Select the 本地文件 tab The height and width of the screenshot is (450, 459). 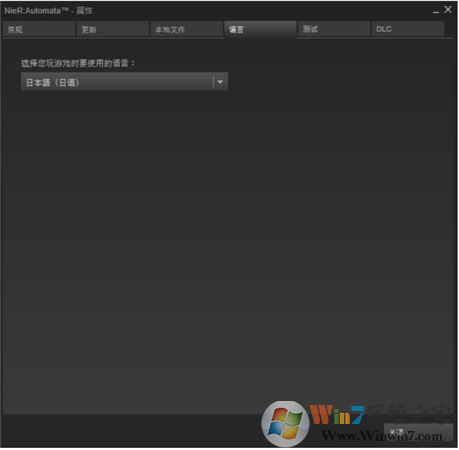187,29
